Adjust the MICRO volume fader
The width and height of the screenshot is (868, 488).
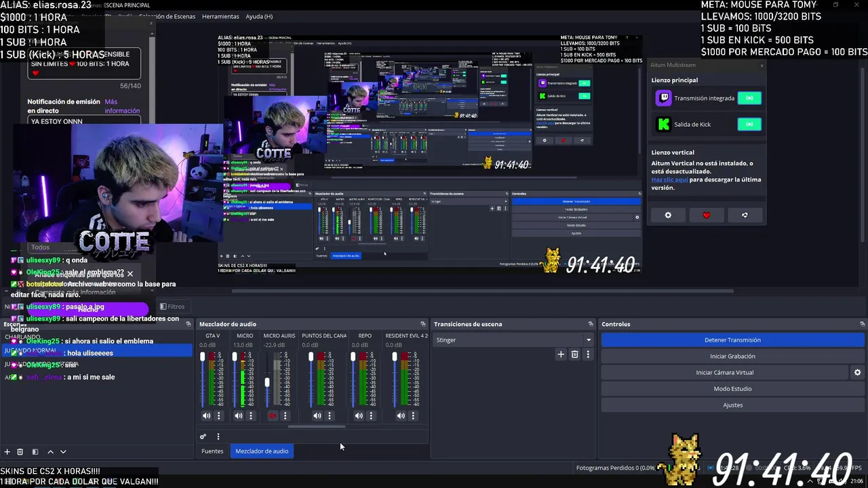tap(235, 357)
